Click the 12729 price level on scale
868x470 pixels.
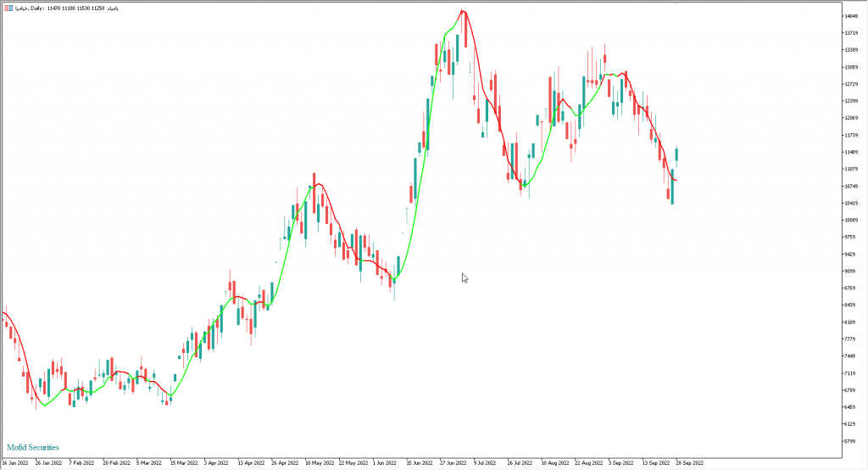[x=851, y=84]
